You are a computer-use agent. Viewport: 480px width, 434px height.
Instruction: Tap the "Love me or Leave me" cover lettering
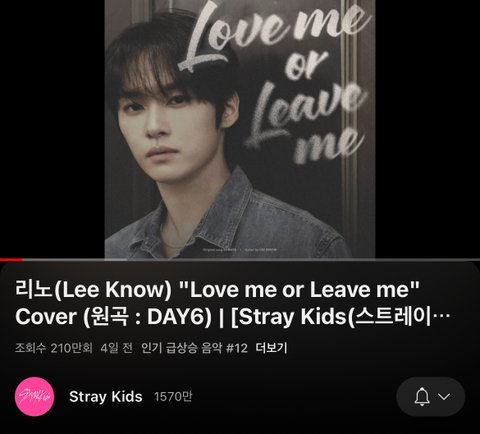(x=277, y=80)
